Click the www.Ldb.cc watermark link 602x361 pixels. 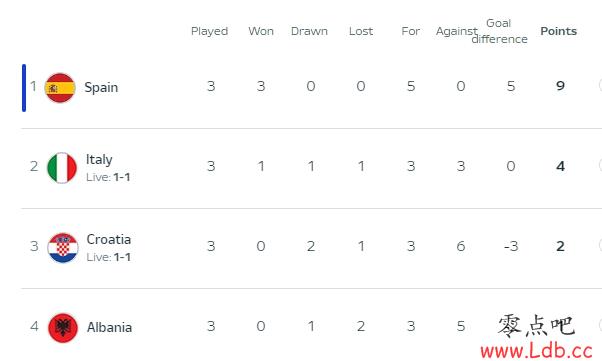click(536, 351)
